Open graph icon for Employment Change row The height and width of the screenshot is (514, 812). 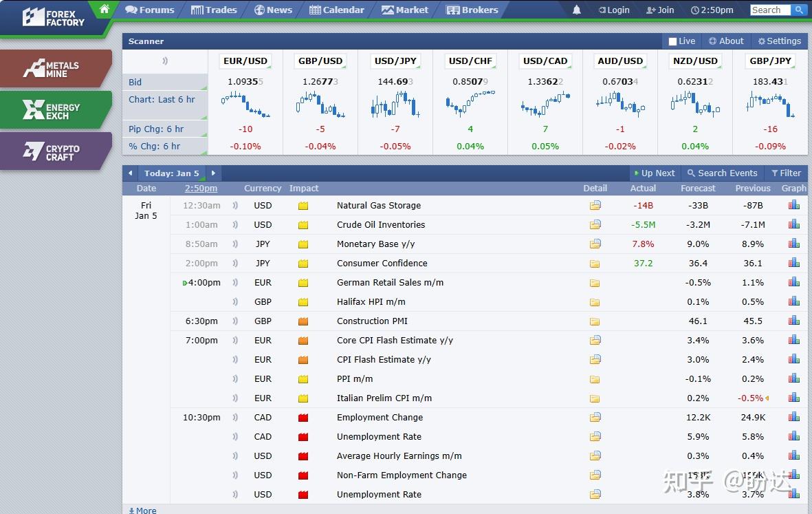794,417
